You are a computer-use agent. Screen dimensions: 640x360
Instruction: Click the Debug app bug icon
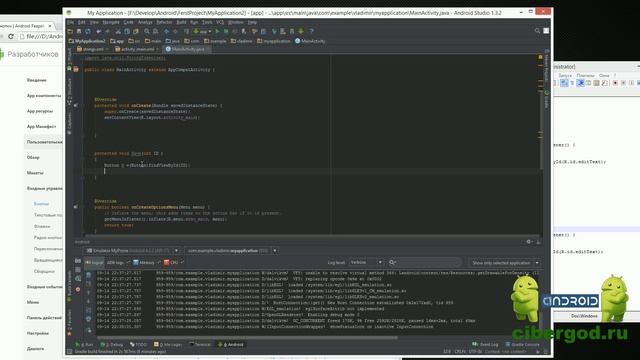pos(226,31)
